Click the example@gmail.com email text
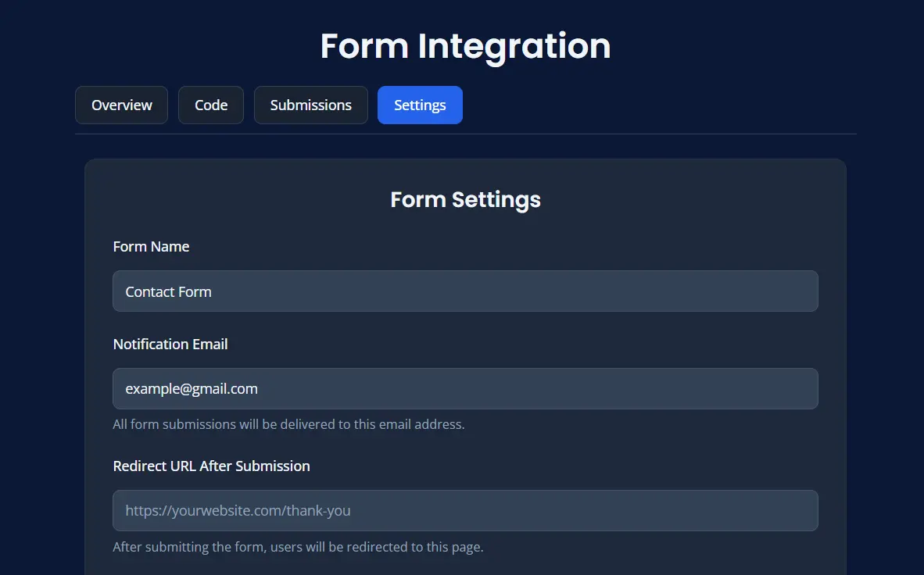 pyautogui.click(x=192, y=388)
